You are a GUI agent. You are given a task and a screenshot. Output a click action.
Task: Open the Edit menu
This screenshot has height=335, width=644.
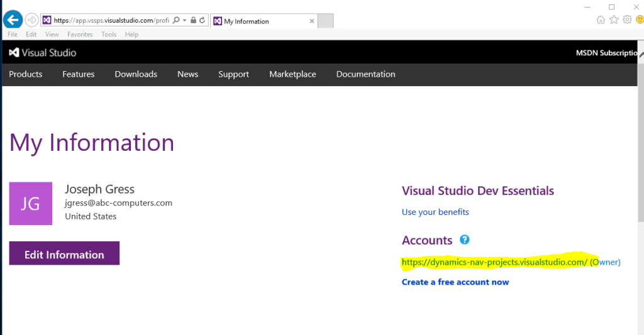pos(31,35)
